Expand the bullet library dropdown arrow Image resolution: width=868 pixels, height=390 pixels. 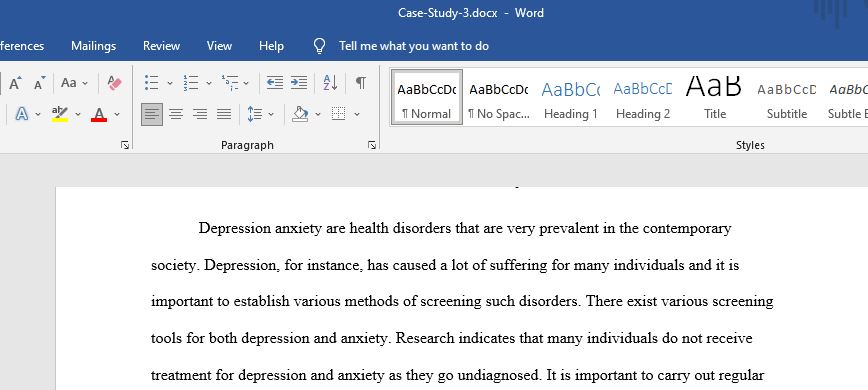(169, 84)
